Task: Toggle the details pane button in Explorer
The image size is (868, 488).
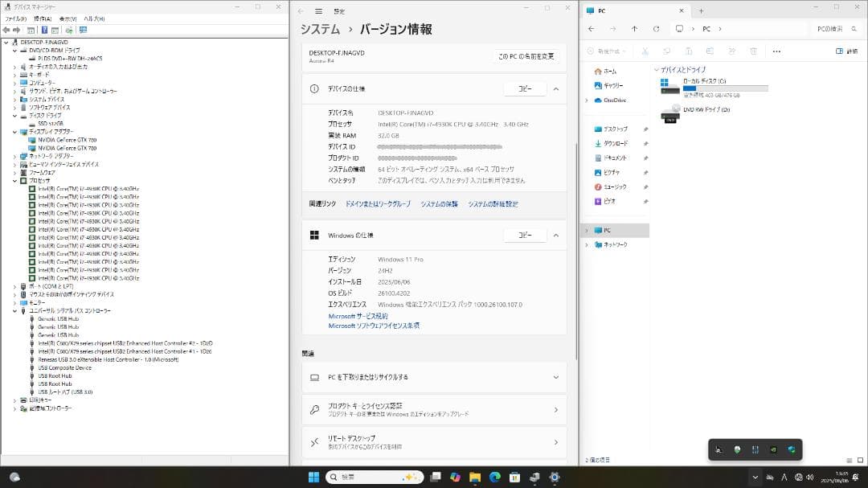Action: click(845, 51)
